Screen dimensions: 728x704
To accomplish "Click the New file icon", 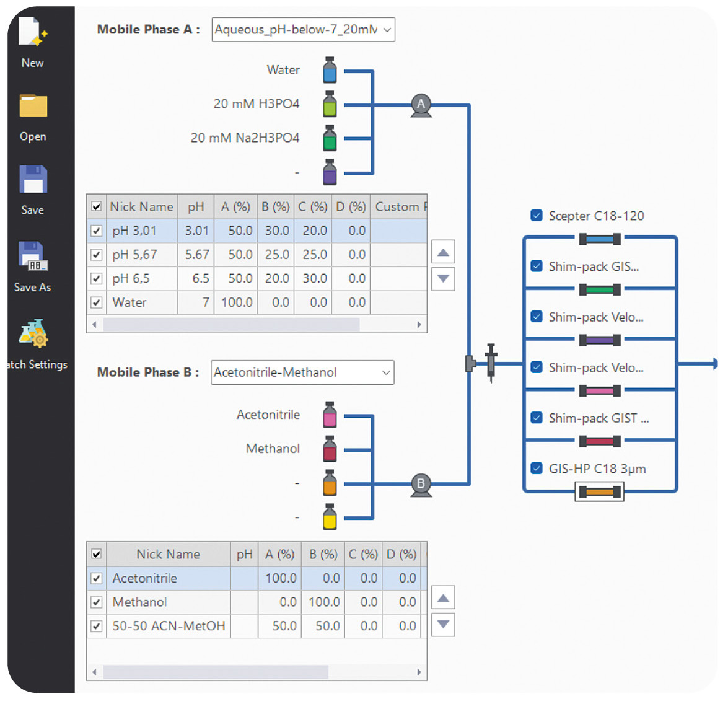I will click(x=32, y=33).
